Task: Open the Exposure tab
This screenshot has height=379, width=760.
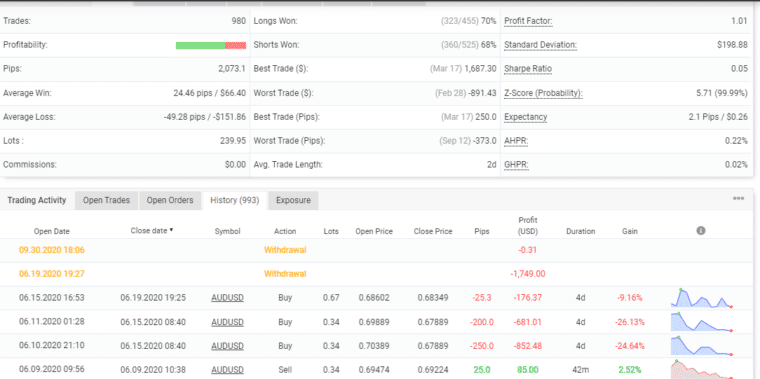Action: pos(293,200)
